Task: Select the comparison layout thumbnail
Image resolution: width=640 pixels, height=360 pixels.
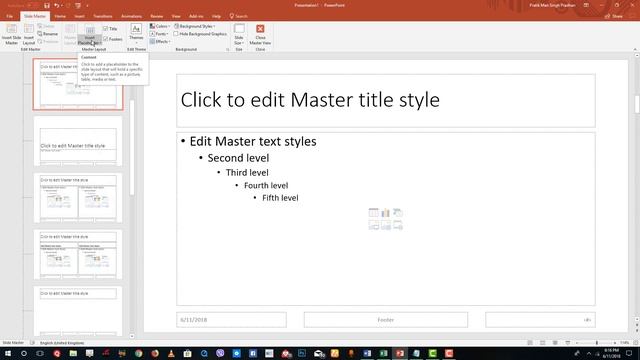Action: pos(78,255)
